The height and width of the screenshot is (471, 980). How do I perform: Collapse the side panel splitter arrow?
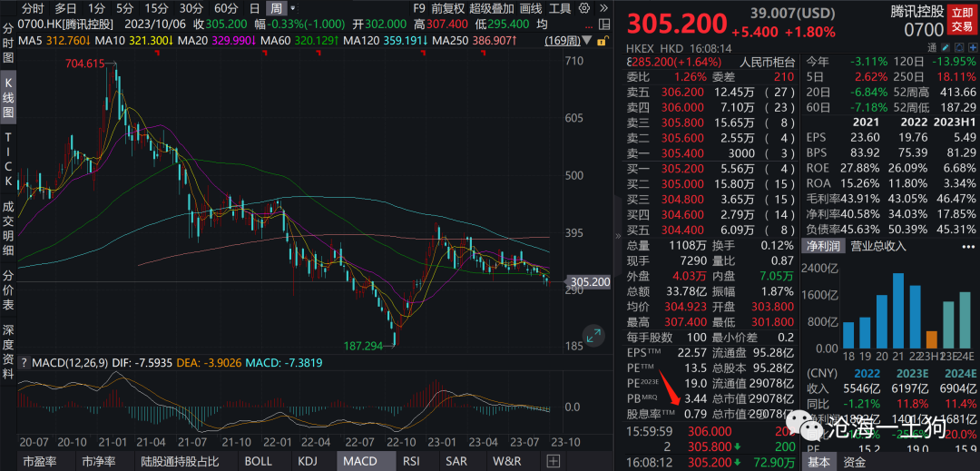point(618,236)
